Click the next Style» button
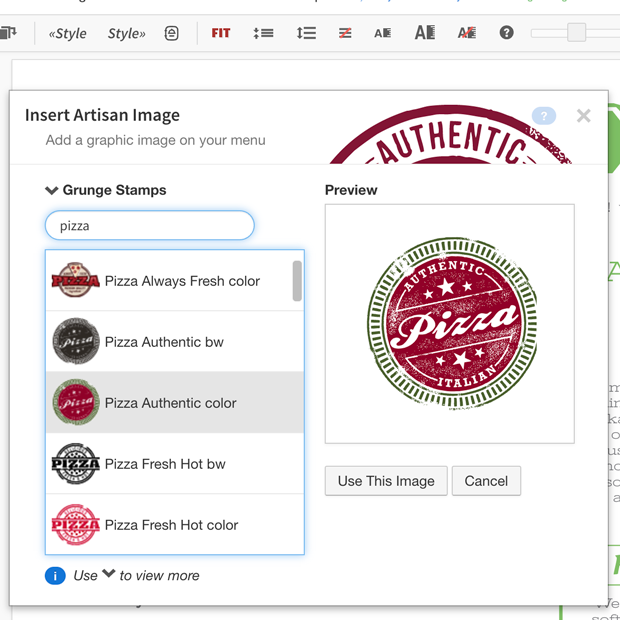Screen dimensions: 620x620 (126, 33)
